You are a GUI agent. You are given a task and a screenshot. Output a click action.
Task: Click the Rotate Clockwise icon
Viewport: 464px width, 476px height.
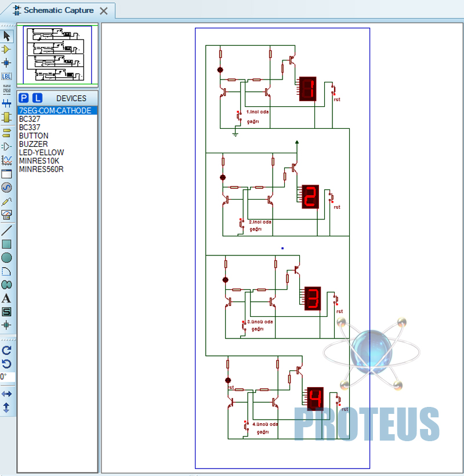pos(6,350)
